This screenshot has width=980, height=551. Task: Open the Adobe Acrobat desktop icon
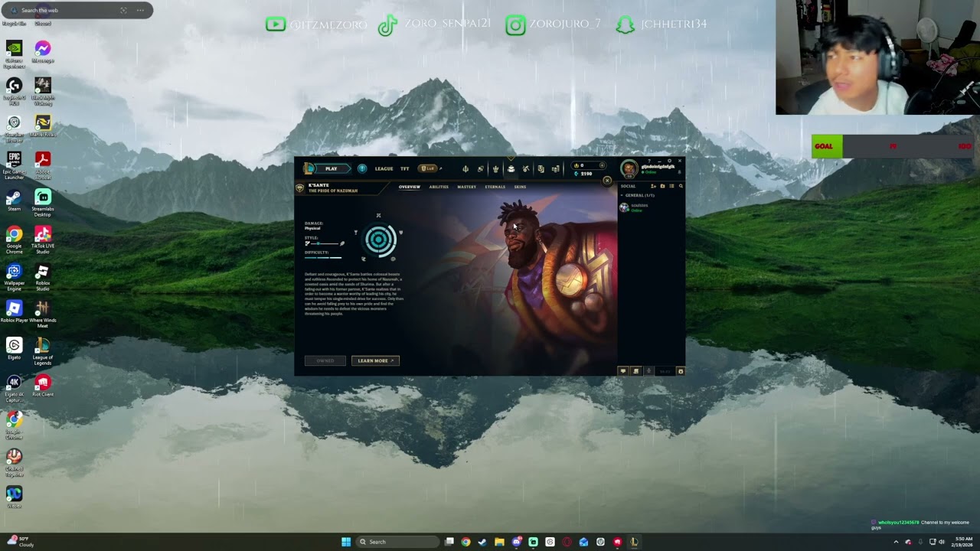43,164
